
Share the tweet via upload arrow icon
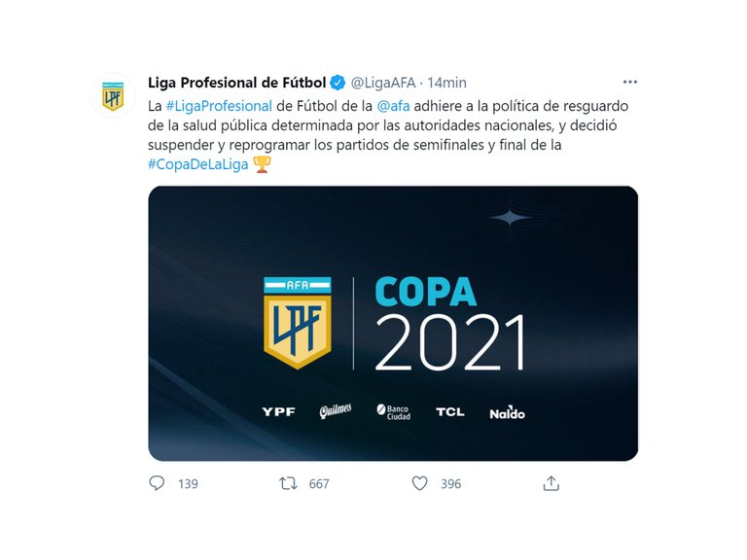tap(551, 483)
